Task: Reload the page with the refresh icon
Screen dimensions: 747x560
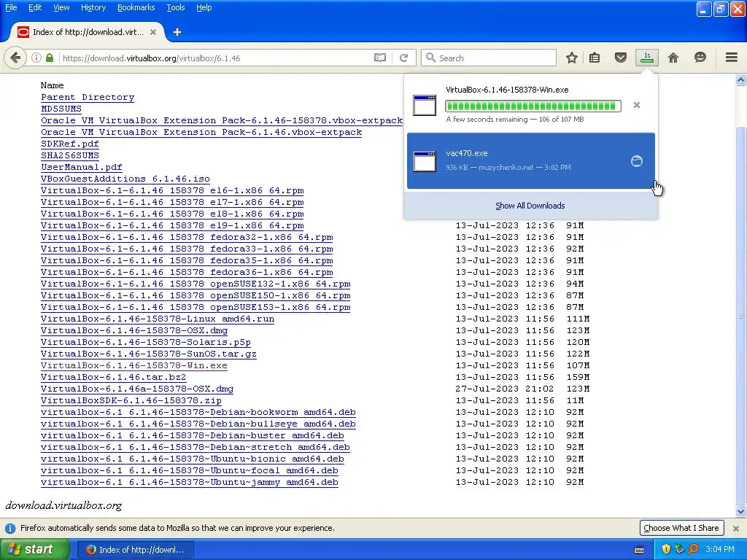Action: (404, 58)
